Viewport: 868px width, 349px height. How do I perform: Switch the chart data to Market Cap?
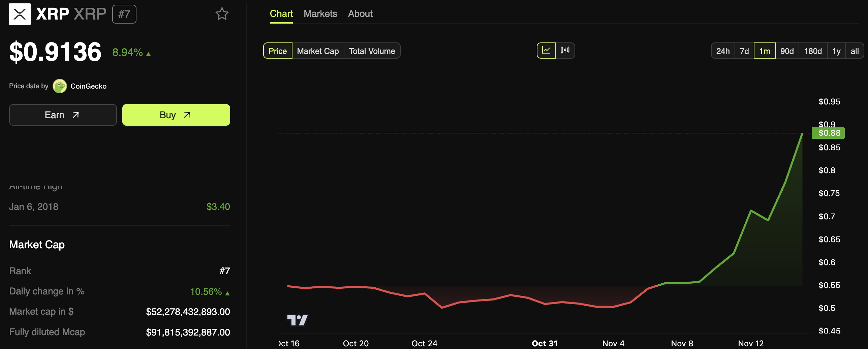click(317, 51)
